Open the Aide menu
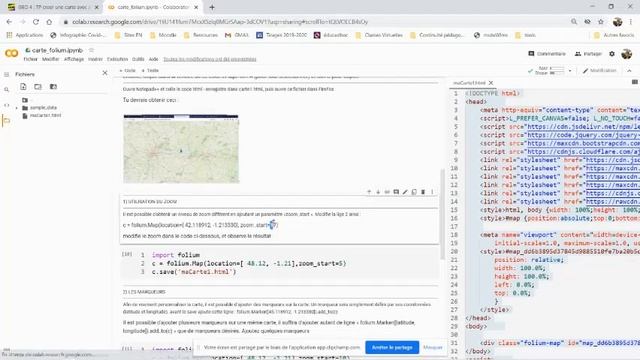 click(153, 59)
